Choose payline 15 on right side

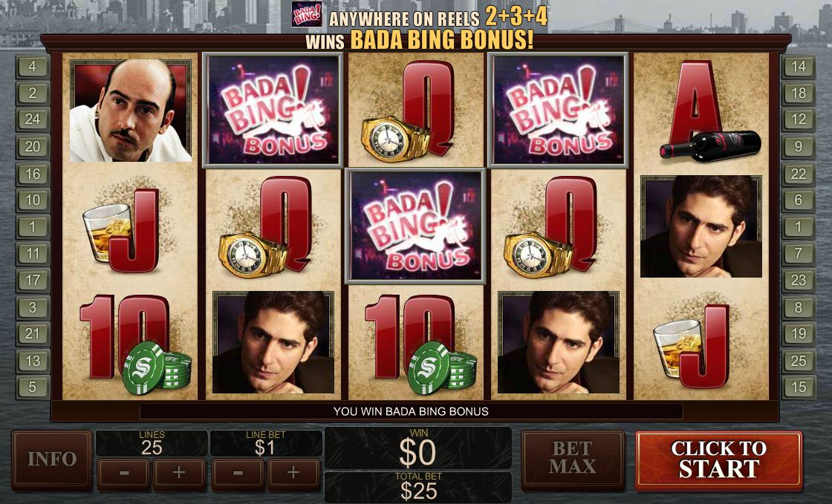pyautogui.click(x=799, y=387)
